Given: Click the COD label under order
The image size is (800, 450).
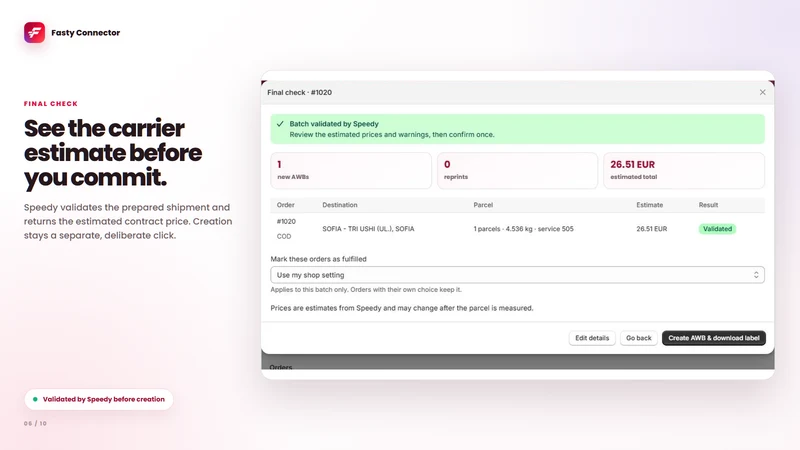Looking at the screenshot, I should click(x=284, y=236).
